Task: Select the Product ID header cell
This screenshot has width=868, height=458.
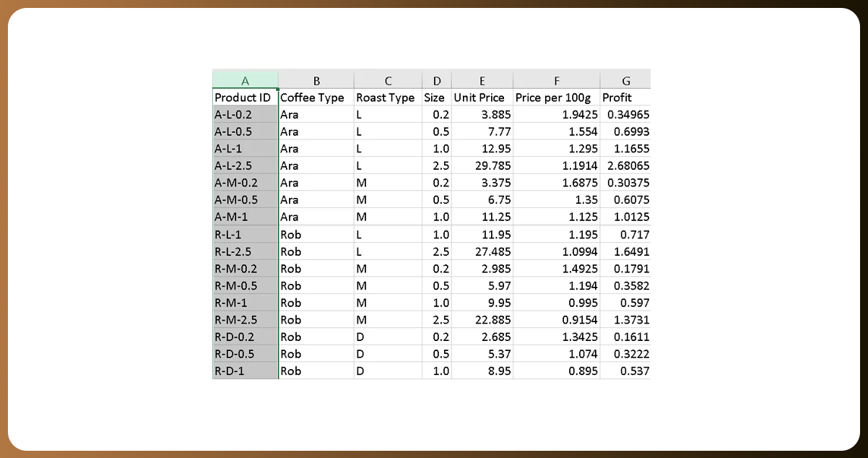Action: click(245, 98)
